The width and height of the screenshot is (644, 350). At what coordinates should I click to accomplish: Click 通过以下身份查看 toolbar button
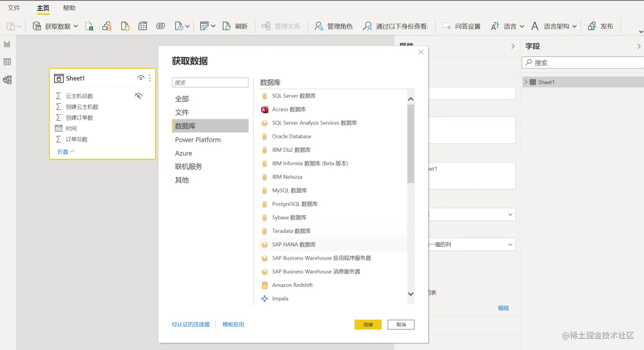[395, 26]
